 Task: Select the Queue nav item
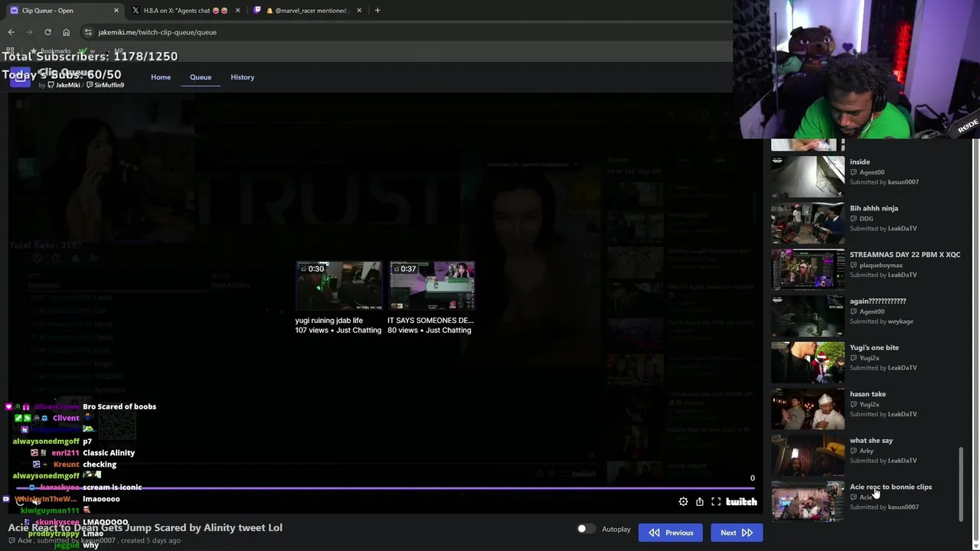pyautogui.click(x=201, y=77)
